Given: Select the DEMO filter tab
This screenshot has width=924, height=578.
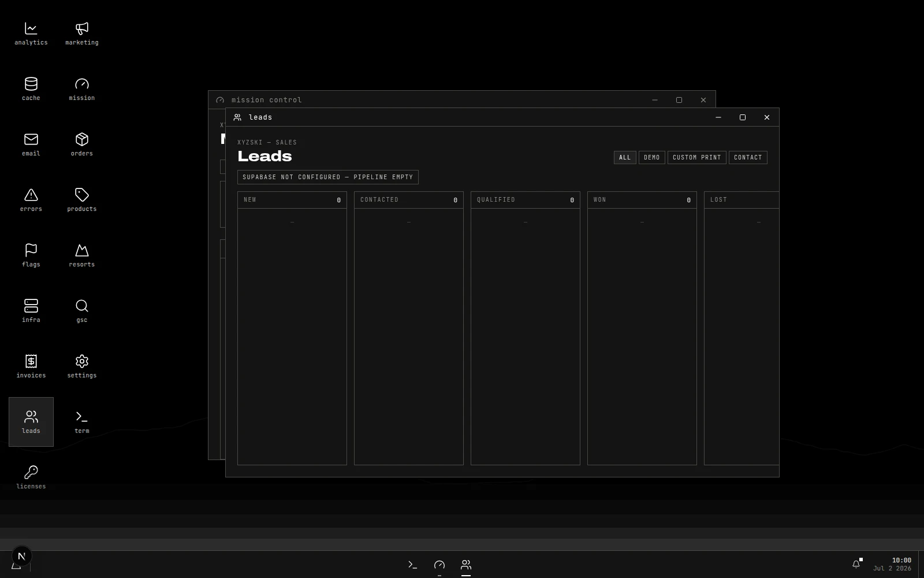Looking at the screenshot, I should click(x=652, y=157).
